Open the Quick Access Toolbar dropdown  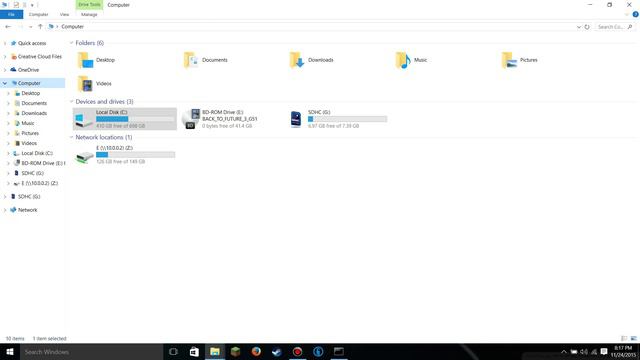pyautogui.click(x=32, y=5)
